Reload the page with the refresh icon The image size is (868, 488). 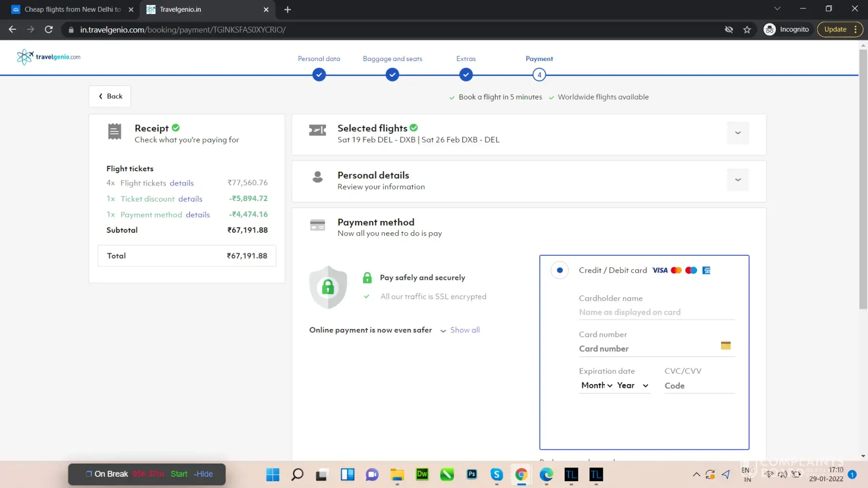[49, 30]
